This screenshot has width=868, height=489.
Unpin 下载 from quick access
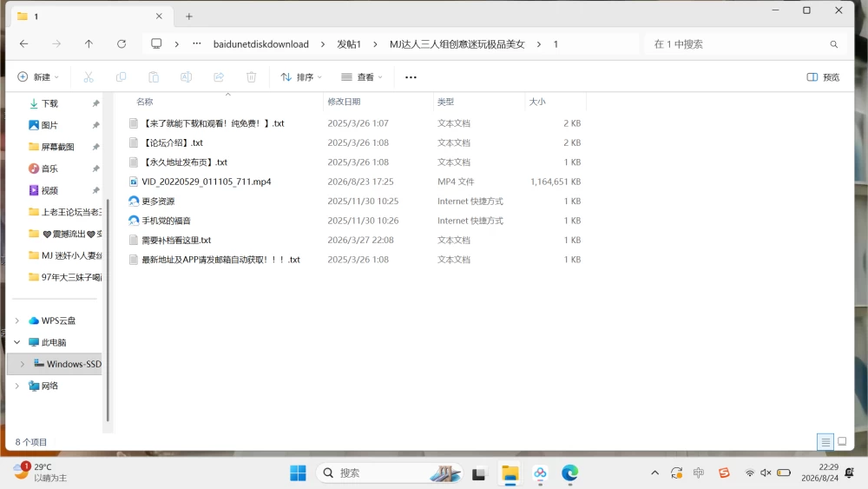pyautogui.click(x=95, y=103)
